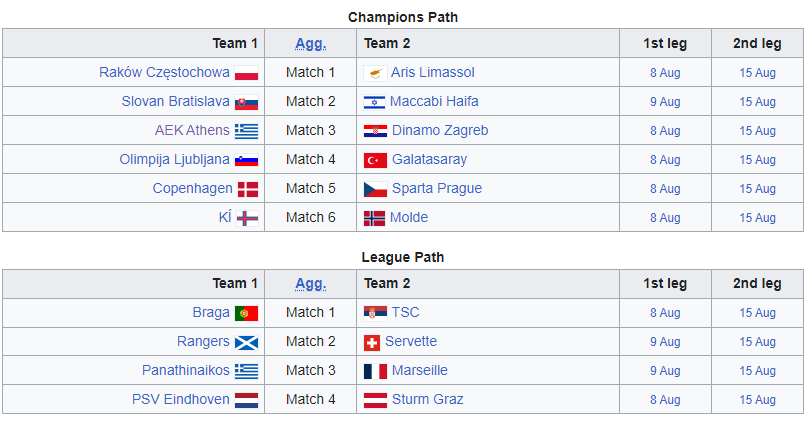Open the 8 Aug first leg link for AEK Athens

(665, 131)
